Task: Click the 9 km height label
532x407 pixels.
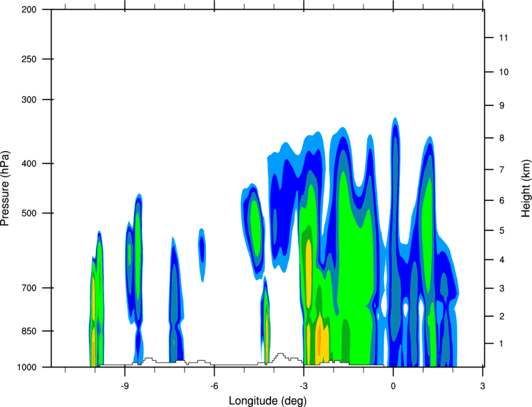Action: point(501,106)
